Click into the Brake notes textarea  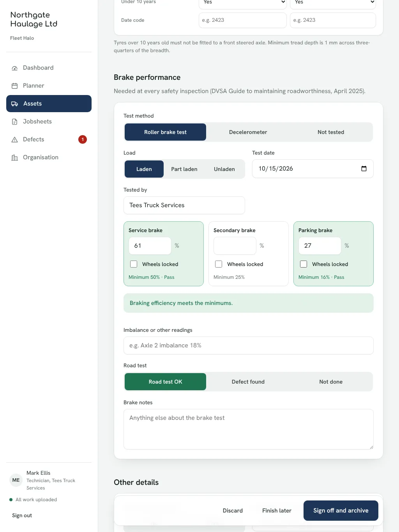tap(249, 429)
